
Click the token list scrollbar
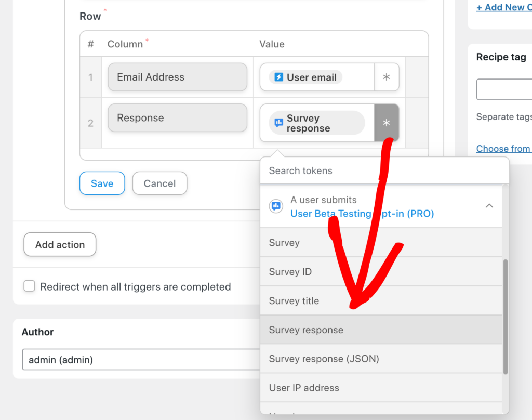pos(504,312)
